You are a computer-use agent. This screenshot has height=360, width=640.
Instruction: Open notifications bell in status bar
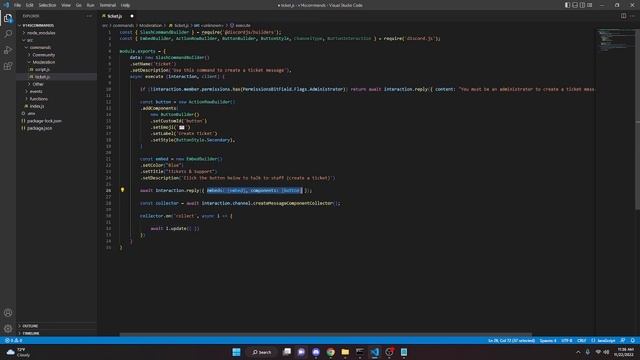click(633, 340)
